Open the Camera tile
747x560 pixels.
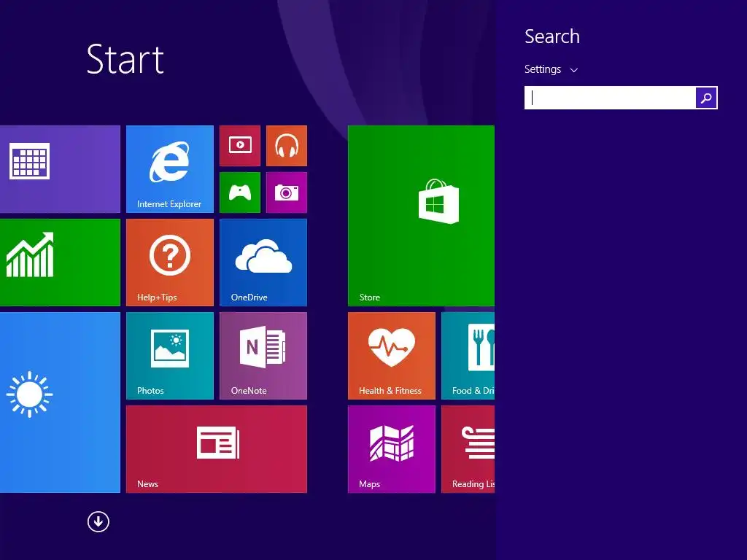tap(286, 192)
